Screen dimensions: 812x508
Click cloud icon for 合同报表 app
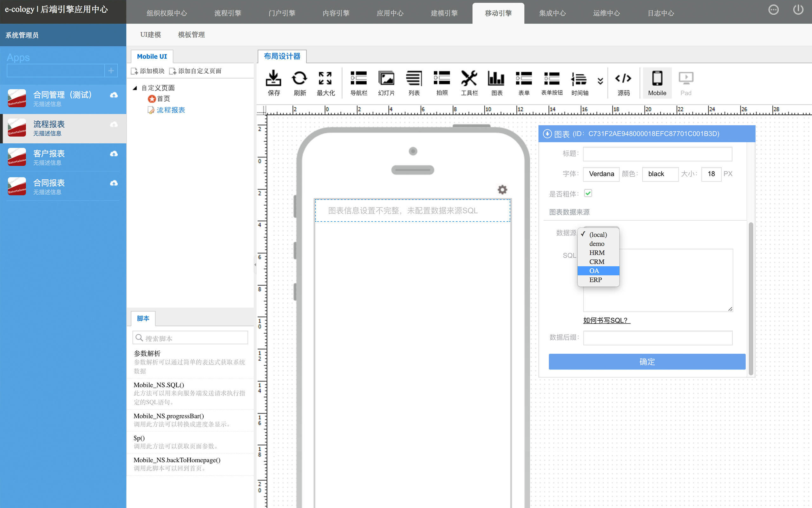[114, 183]
